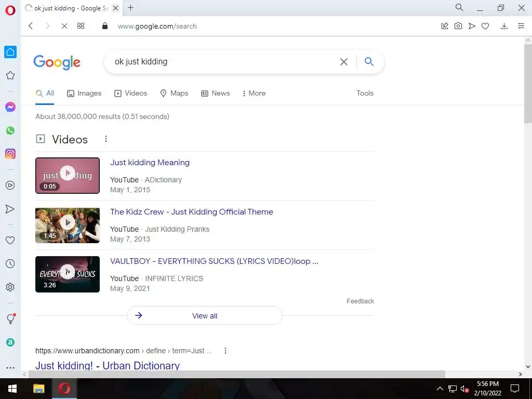Open the Speed Dial grid icon
The height and width of the screenshot is (399, 532).
click(81, 26)
